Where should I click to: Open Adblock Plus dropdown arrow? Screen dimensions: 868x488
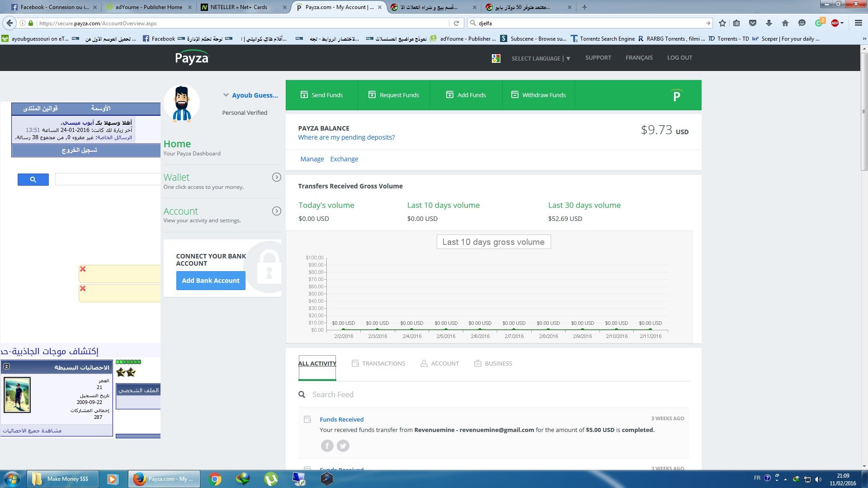click(842, 23)
